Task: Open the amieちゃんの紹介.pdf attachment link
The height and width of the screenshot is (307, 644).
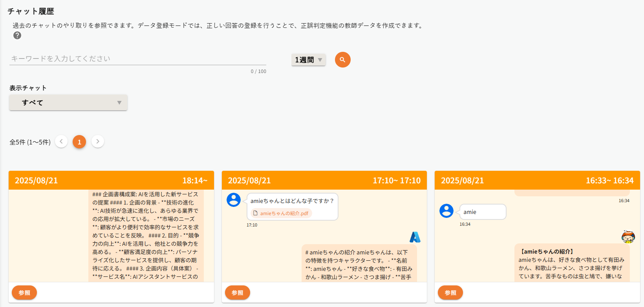Action: click(x=284, y=213)
